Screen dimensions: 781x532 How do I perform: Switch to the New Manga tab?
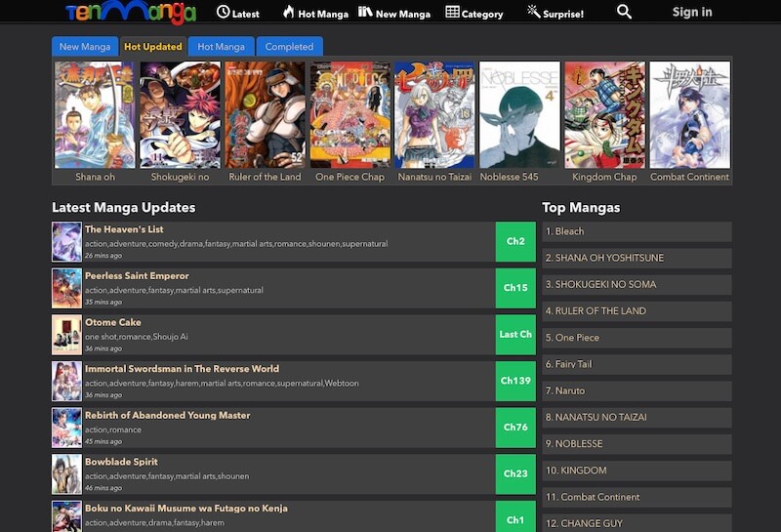click(85, 46)
